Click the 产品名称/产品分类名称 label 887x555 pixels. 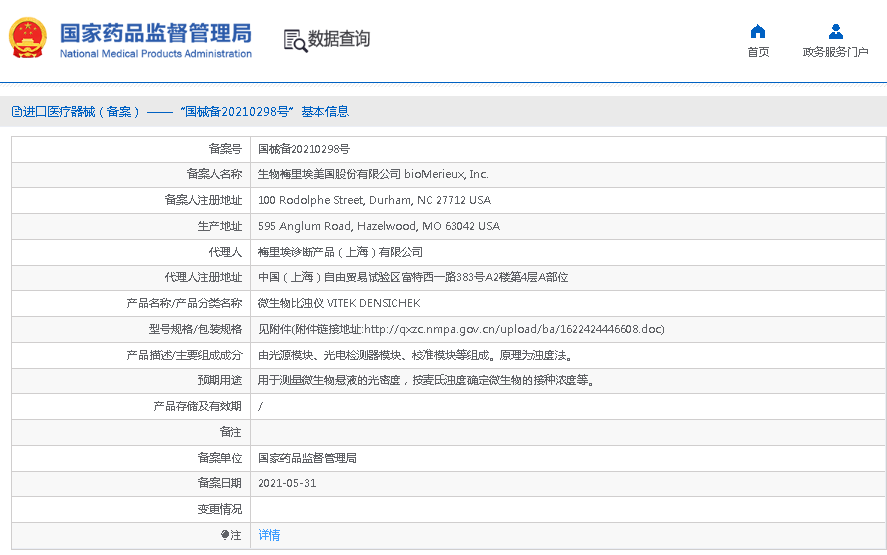click(x=184, y=303)
